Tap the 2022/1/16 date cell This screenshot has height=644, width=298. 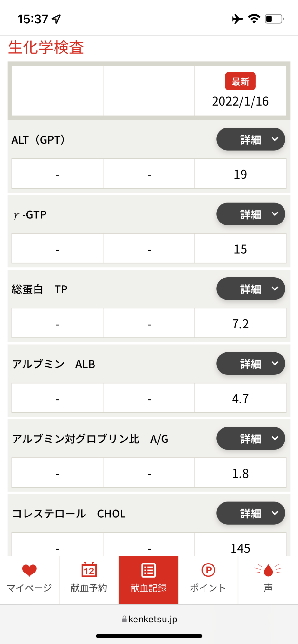(240, 91)
